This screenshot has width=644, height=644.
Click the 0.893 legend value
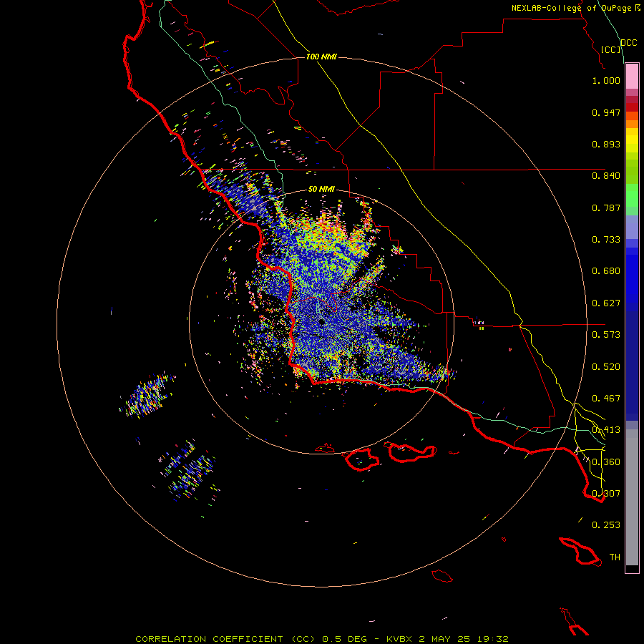coord(606,144)
